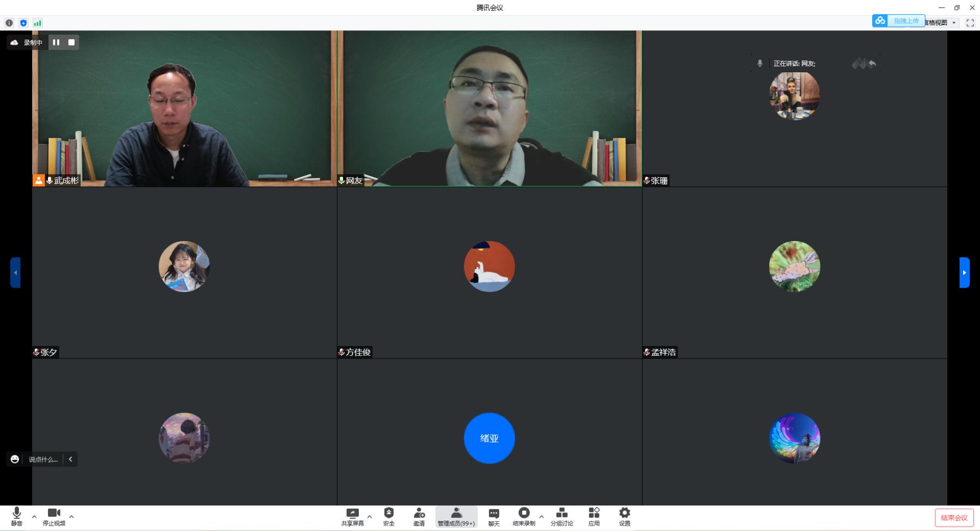Click 结束录制 end recording button
The image size is (980, 531).
524,516
